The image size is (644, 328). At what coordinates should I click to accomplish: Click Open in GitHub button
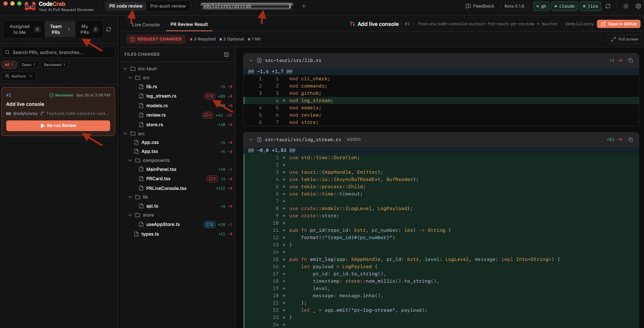pyautogui.click(x=619, y=24)
